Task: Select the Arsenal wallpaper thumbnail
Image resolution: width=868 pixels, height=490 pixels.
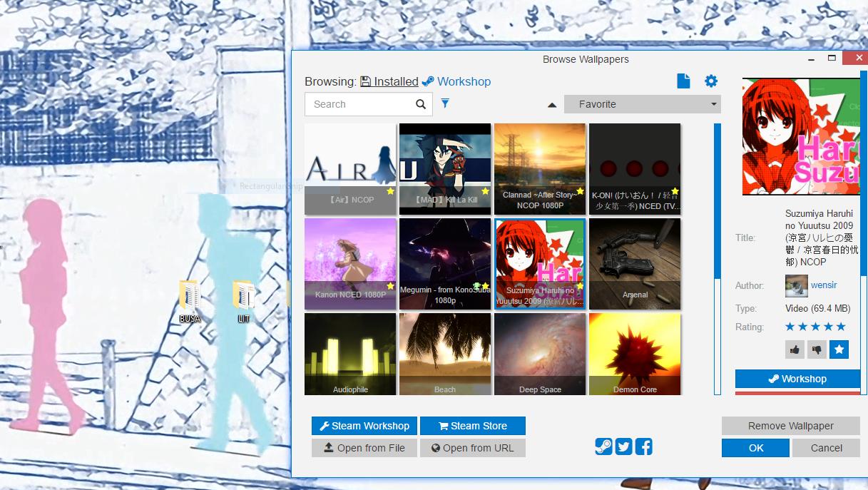Action: [635, 263]
